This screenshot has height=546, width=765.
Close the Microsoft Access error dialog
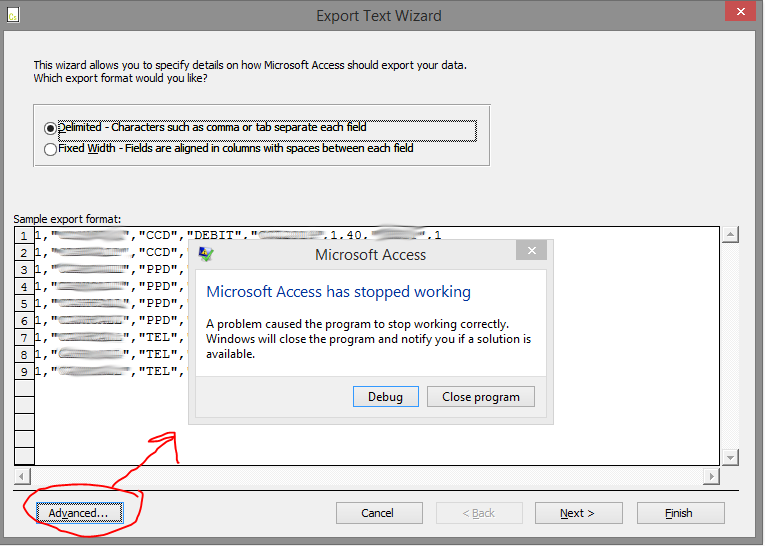(x=531, y=251)
